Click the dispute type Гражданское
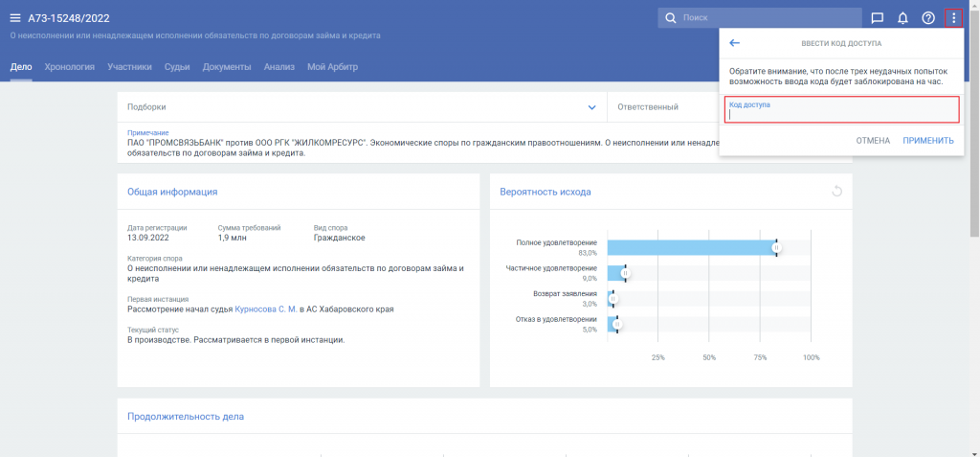Viewport: 980px width, 457px height. [x=340, y=238]
